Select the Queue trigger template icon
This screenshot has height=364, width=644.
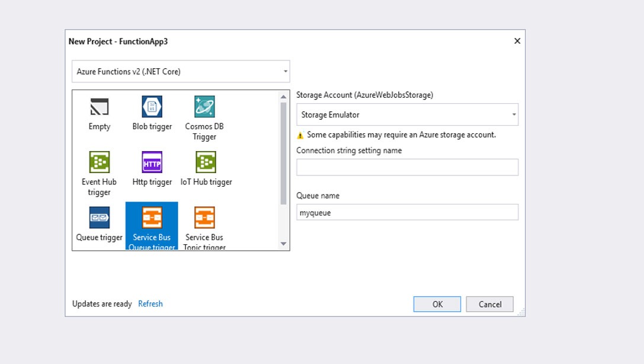(100, 218)
